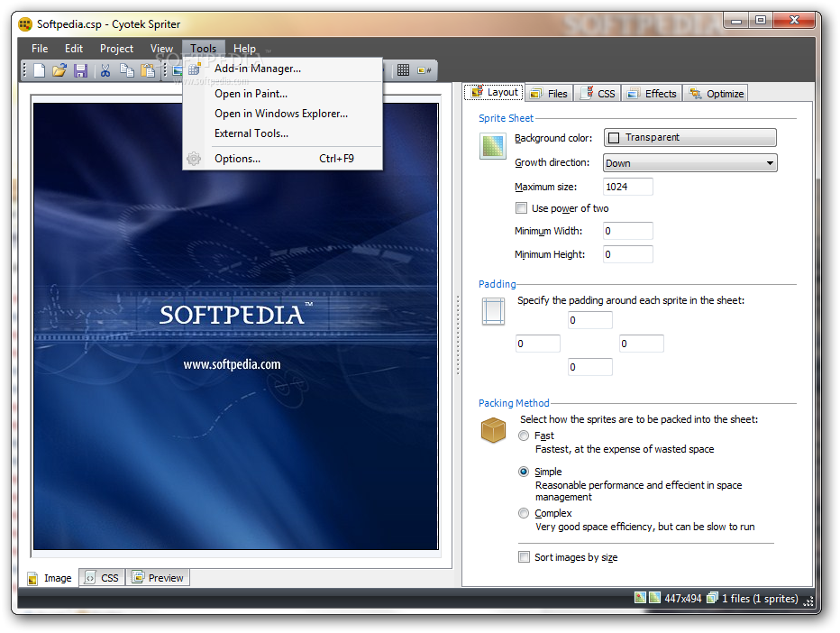Enable Use power of two checkbox
840x633 pixels.
[x=521, y=208]
